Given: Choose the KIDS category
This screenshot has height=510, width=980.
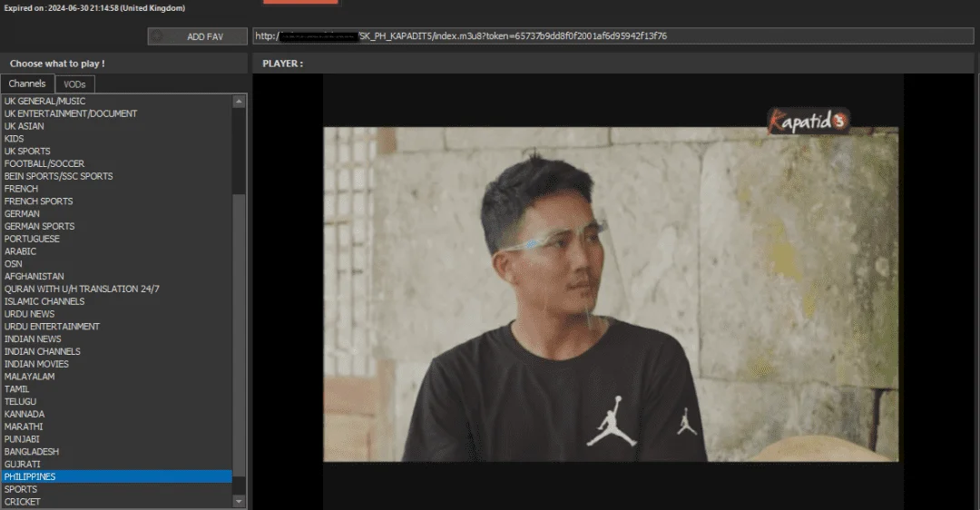Looking at the screenshot, I should [116, 139].
